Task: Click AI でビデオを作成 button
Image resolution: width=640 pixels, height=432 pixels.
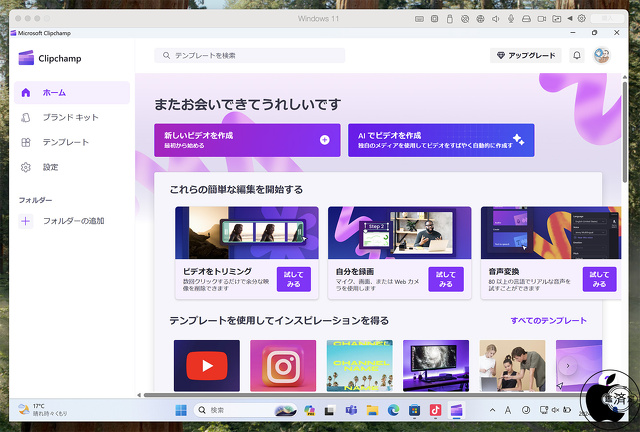Action: [x=441, y=140]
